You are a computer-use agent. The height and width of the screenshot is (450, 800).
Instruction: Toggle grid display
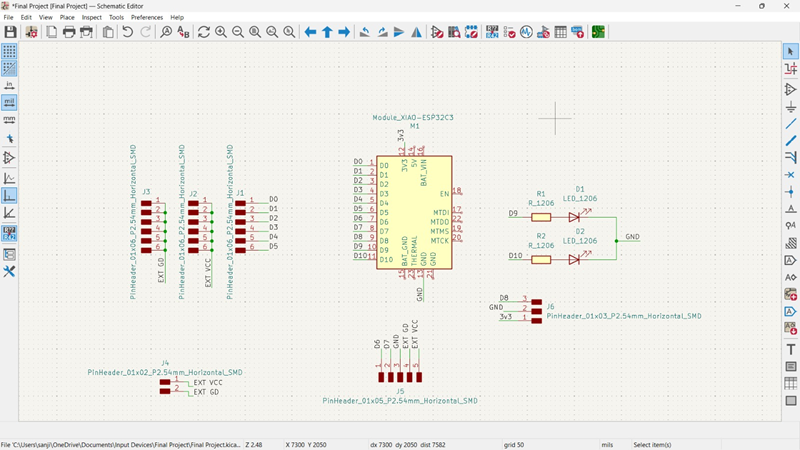9,51
